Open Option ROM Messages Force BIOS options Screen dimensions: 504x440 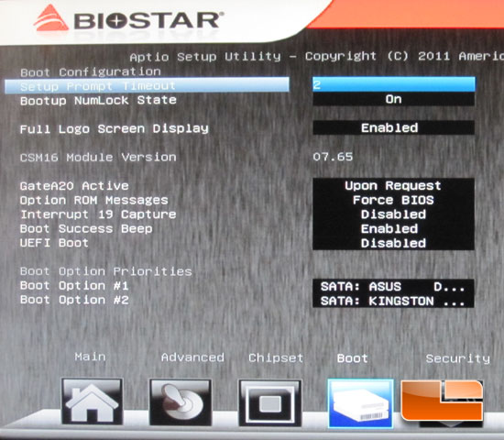393,200
